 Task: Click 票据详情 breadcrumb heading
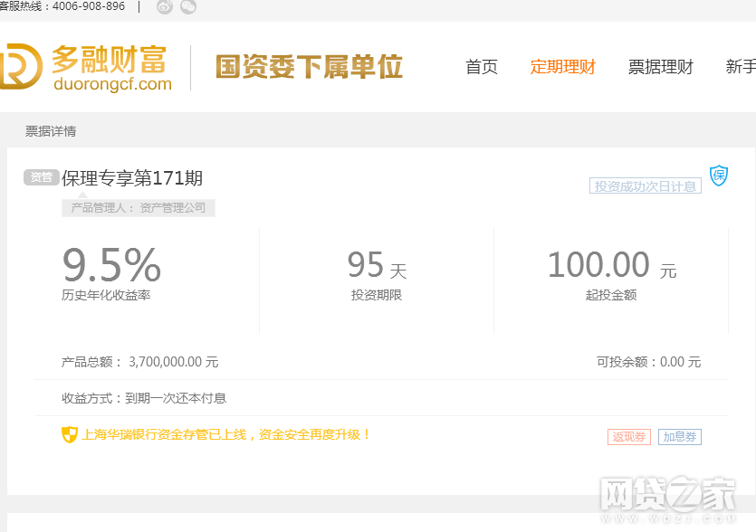[51, 131]
